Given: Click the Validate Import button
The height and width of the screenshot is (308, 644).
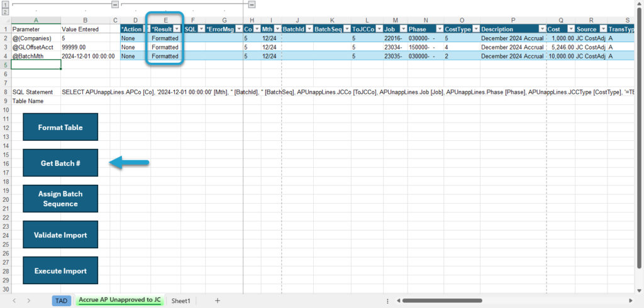Looking at the screenshot, I should pyautogui.click(x=60, y=234).
